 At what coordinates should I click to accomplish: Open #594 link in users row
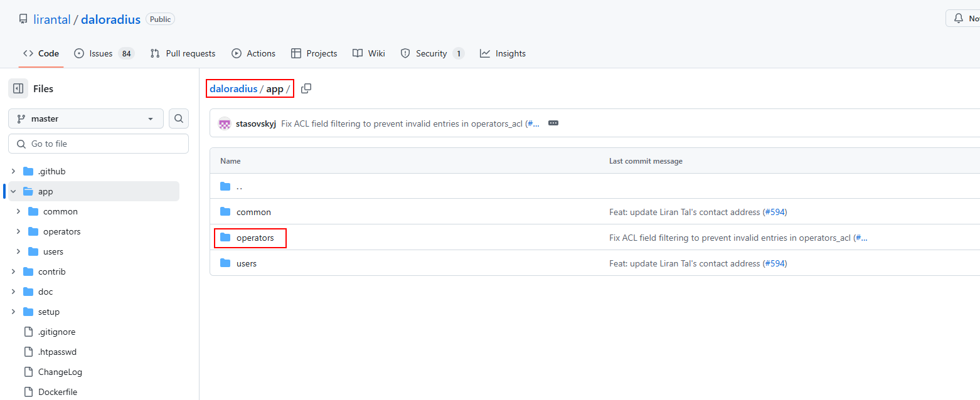click(x=775, y=263)
